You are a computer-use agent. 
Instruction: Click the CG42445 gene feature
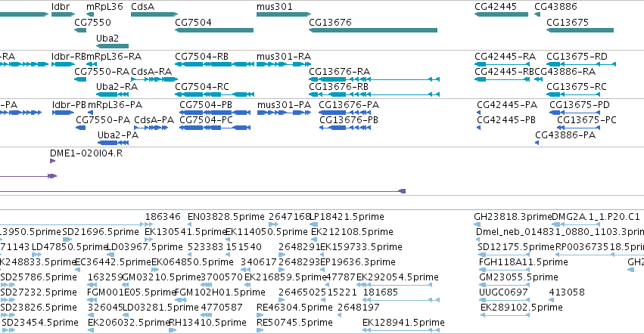[x=501, y=14]
